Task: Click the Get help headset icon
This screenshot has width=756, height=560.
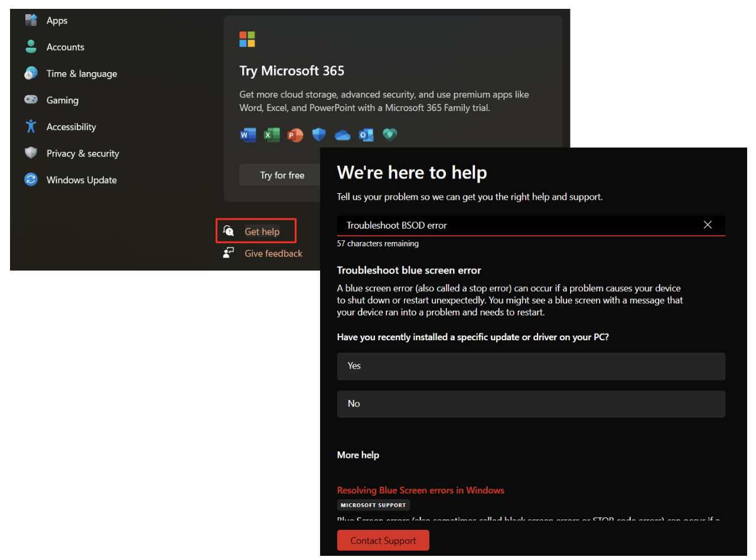Action: (x=229, y=232)
